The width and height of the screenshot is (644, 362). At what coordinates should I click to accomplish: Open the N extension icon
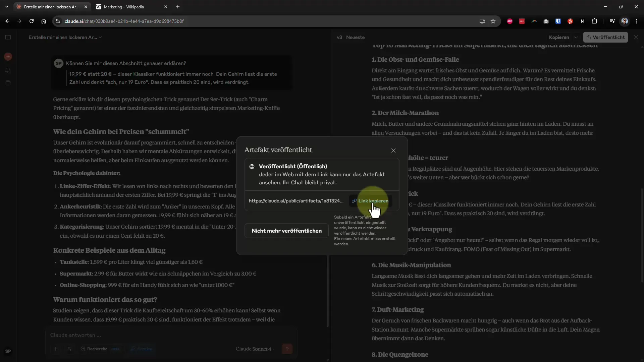582,21
